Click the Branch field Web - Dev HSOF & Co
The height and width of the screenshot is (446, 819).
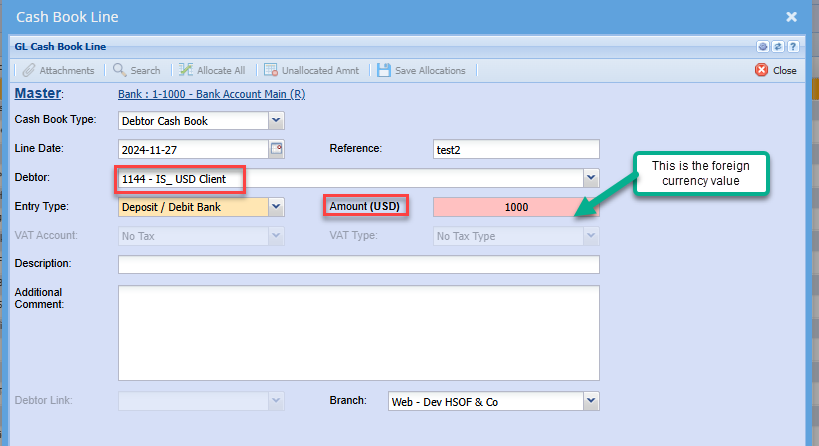[486, 401]
